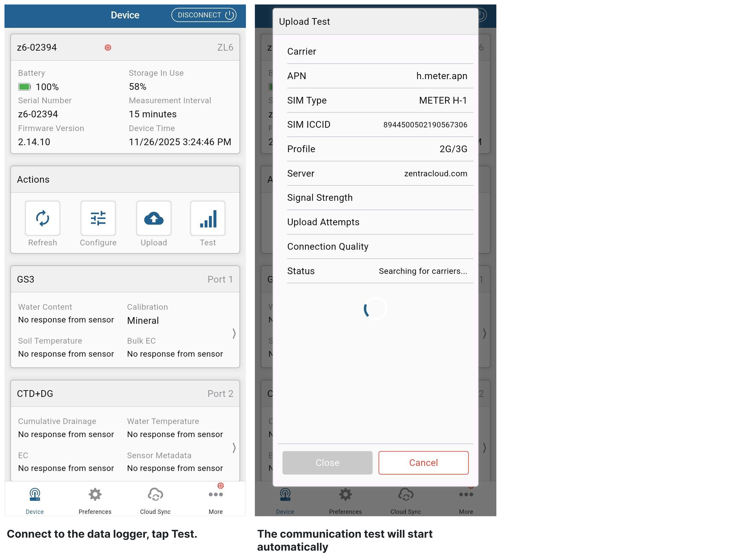
Task: Tap the green battery indicator icon
Action: point(24,87)
